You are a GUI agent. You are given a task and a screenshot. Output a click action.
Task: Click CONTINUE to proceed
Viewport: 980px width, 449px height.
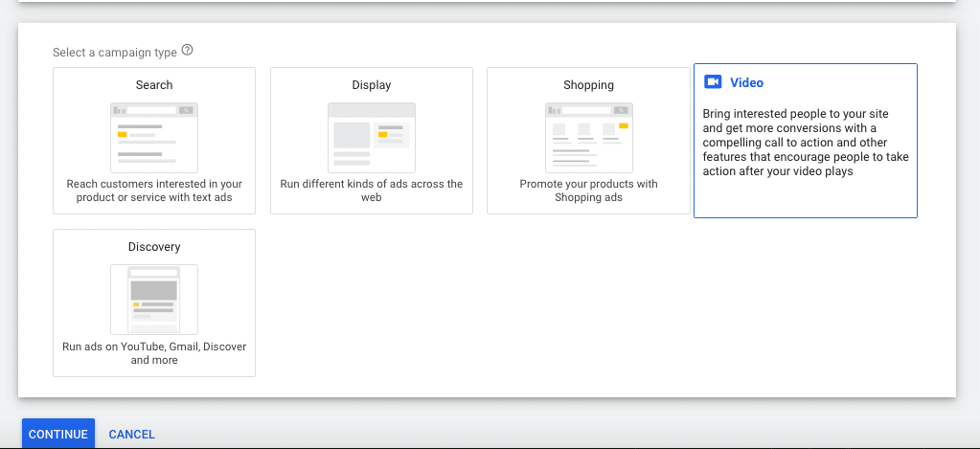coord(58,434)
